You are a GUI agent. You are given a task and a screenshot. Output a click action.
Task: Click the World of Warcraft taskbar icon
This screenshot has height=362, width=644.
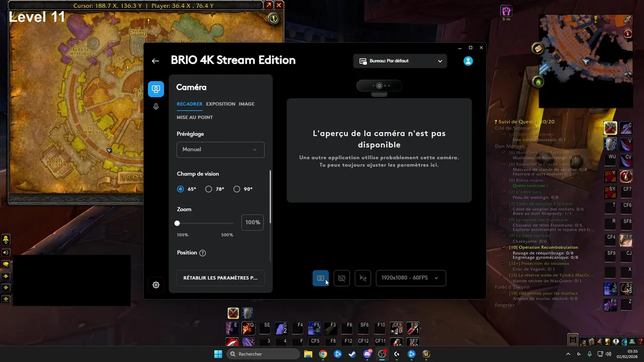click(x=426, y=354)
